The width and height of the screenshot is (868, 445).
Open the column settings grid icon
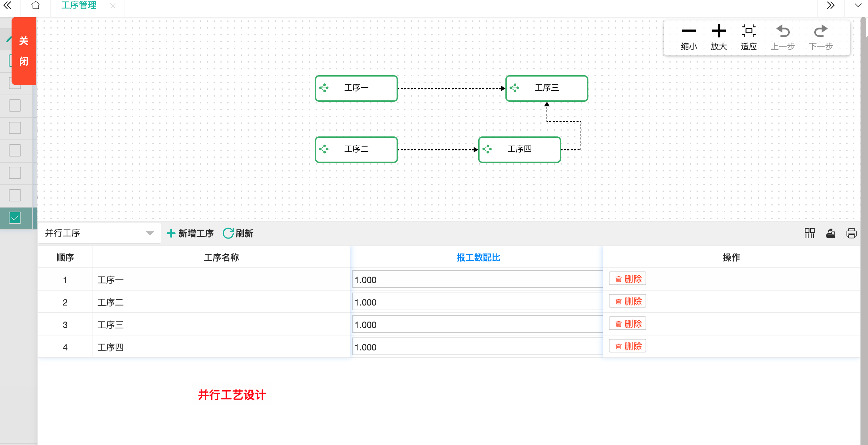point(810,233)
